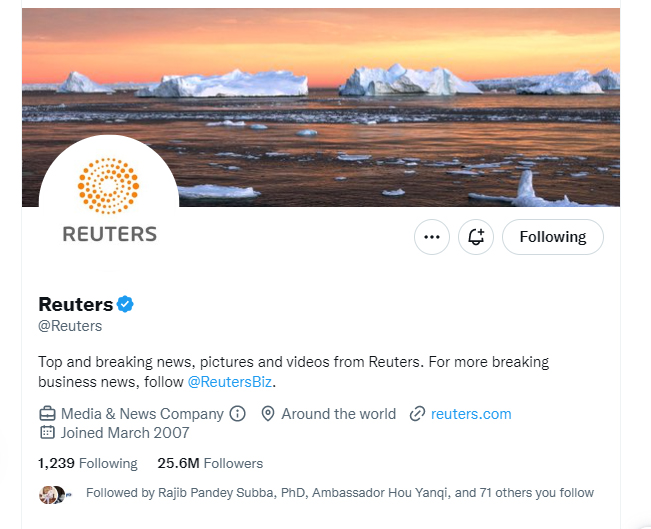Follow the @ReutersBiz mention link
The image size is (651, 529).
coord(230,382)
